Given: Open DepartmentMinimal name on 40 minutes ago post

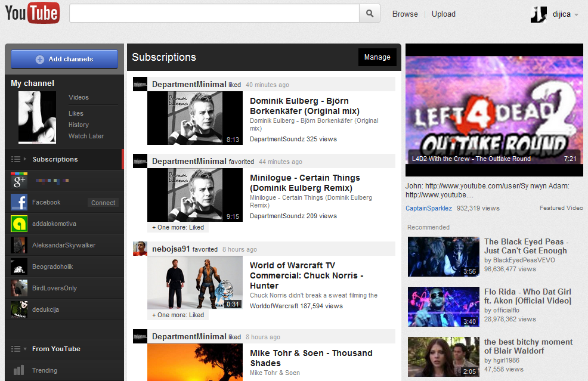Looking at the screenshot, I should [x=189, y=85].
